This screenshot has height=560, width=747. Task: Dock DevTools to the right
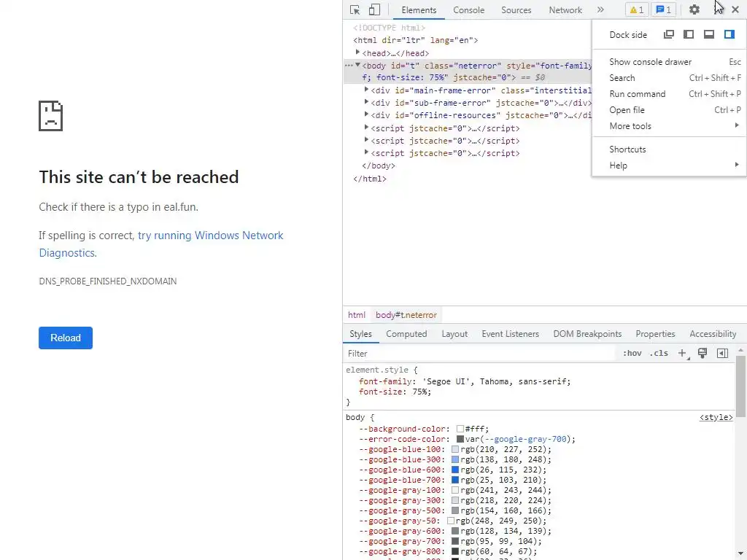pos(729,34)
